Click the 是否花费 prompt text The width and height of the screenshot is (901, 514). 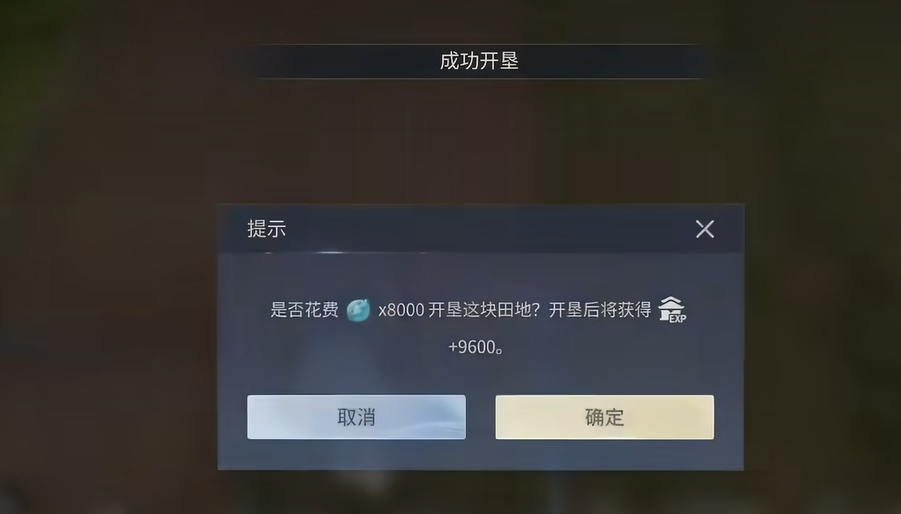[305, 310]
